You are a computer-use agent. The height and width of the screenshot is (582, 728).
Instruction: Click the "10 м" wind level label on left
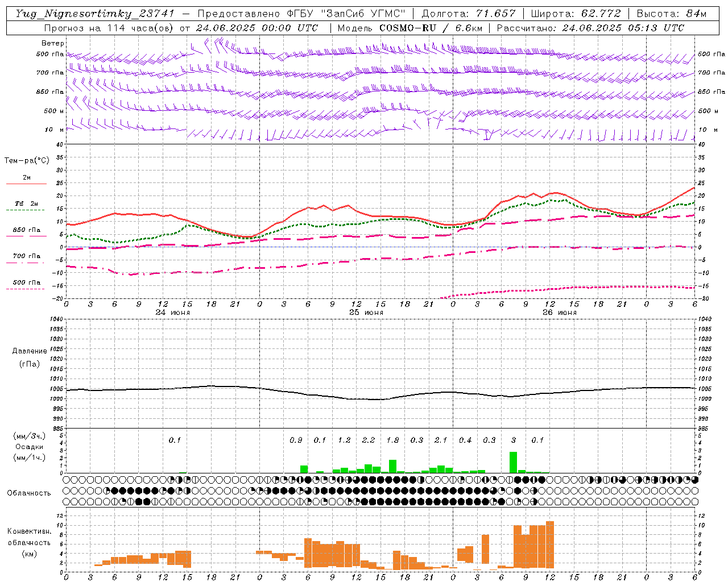[54, 130]
